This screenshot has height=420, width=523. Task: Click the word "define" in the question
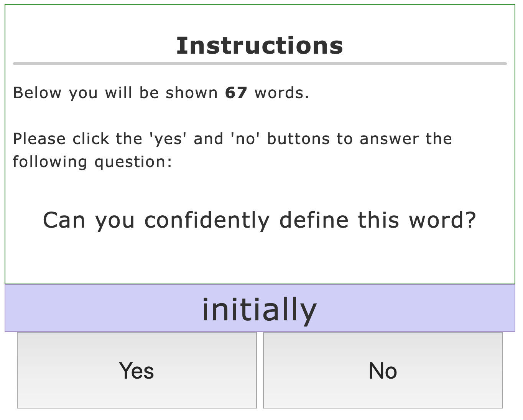point(314,220)
